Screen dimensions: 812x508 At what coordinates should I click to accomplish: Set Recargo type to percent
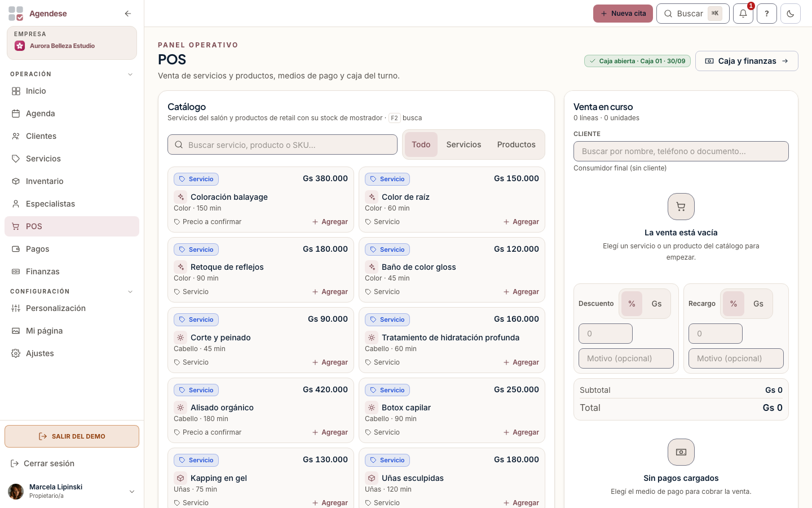(734, 304)
